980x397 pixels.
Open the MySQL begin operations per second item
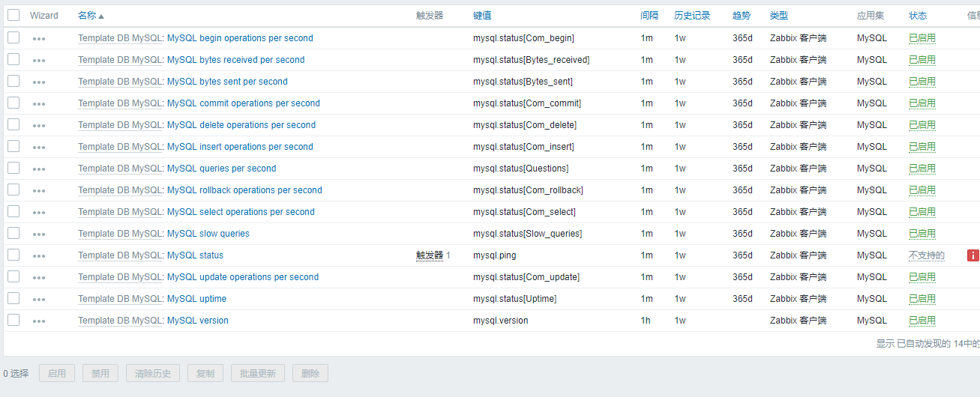pos(240,38)
